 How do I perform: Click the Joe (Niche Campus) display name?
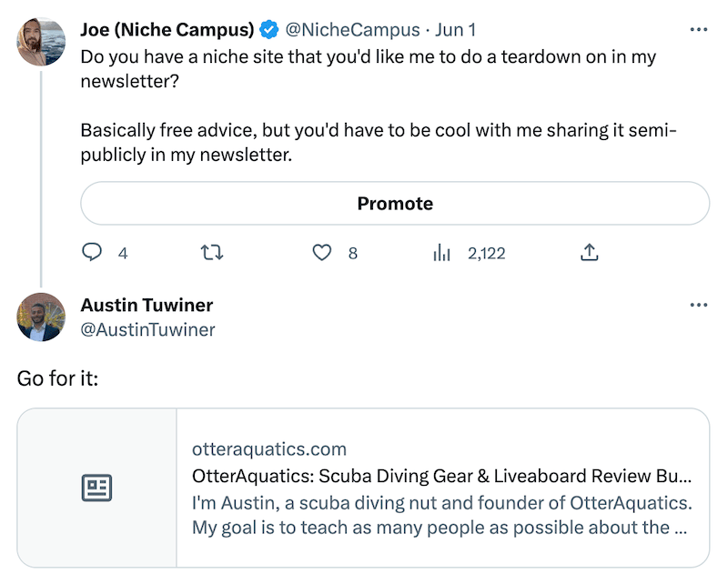pos(167,30)
